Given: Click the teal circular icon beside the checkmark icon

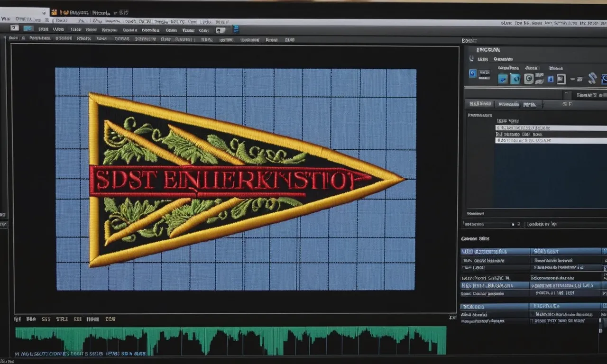Looking at the screenshot, I should click(515, 79).
